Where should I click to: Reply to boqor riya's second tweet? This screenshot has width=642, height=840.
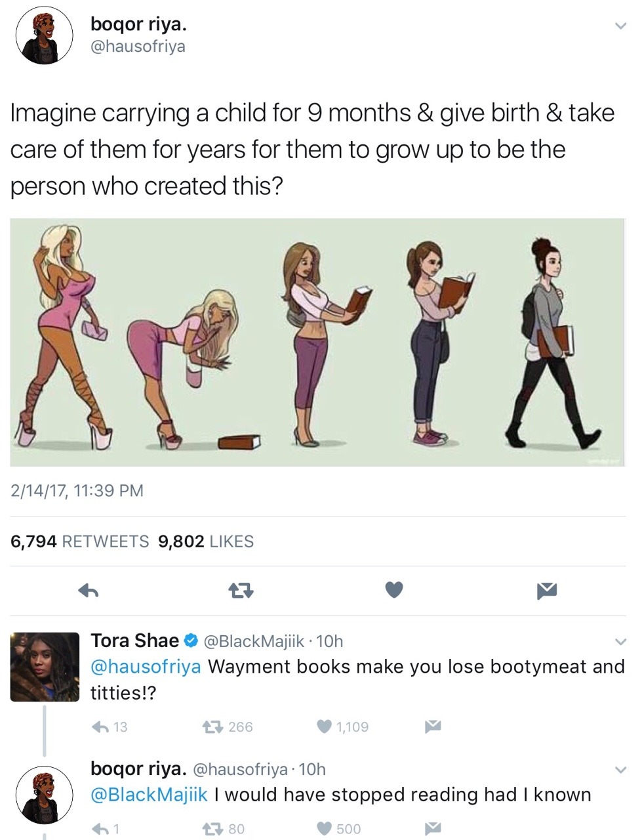106,829
